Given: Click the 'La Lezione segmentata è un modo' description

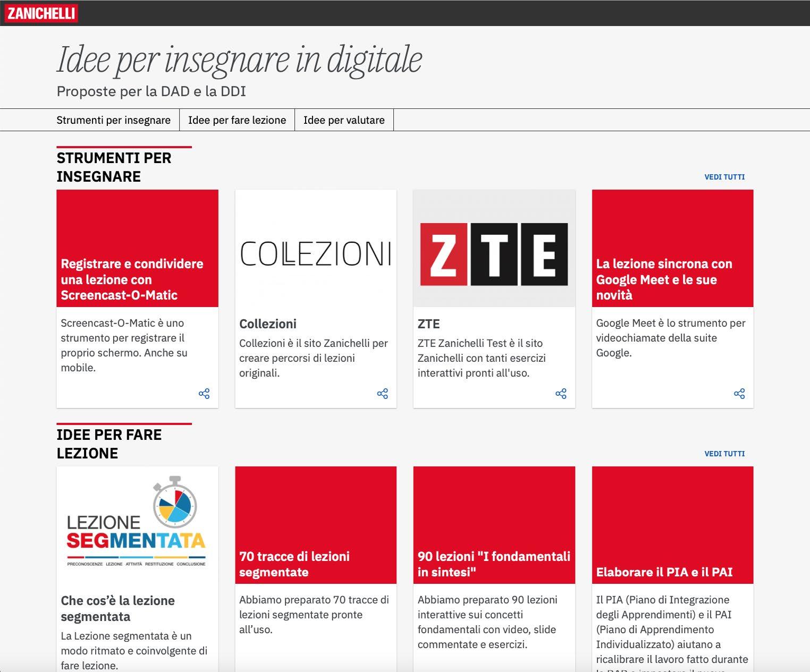Looking at the screenshot, I should 134,651.
